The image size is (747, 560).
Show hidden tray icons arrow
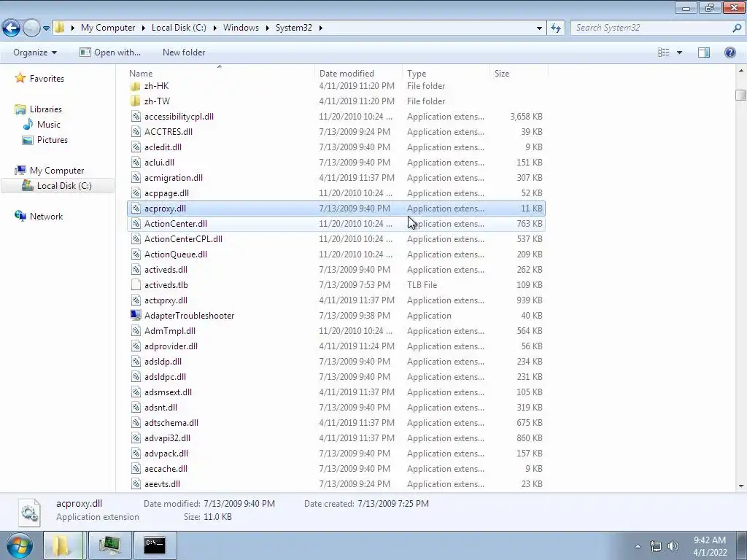pos(638,546)
